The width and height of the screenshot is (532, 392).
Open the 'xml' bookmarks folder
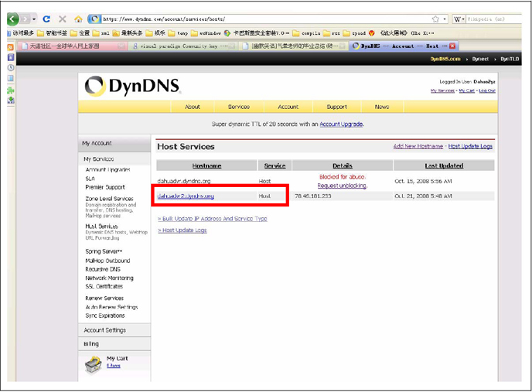tap(101, 33)
